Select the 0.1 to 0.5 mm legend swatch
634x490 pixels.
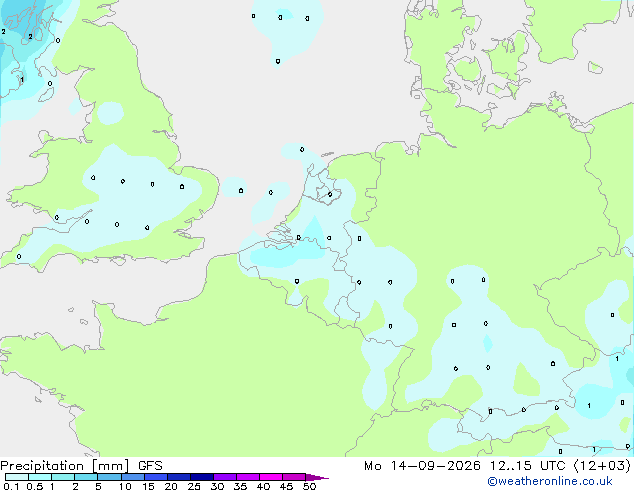17,477
